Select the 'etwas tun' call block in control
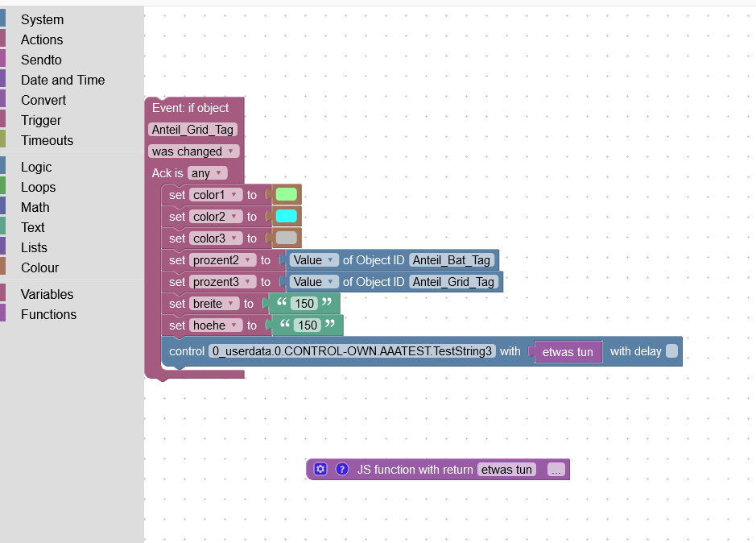 coord(568,352)
